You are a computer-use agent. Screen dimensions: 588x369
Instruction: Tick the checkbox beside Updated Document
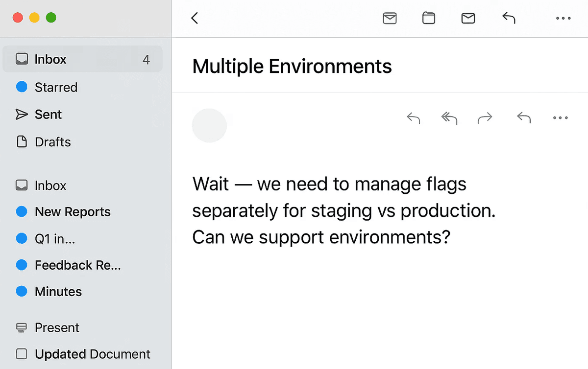click(21, 354)
